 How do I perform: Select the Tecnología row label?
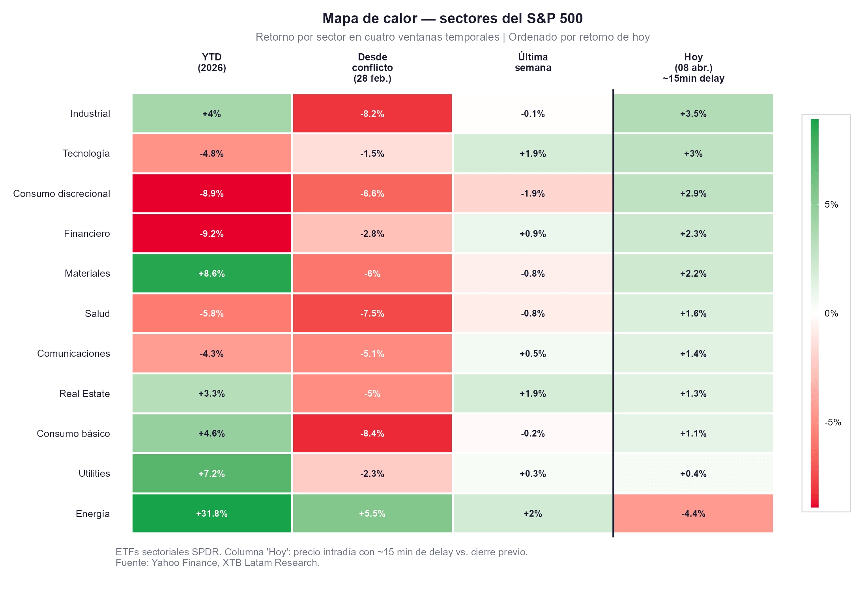(86, 154)
